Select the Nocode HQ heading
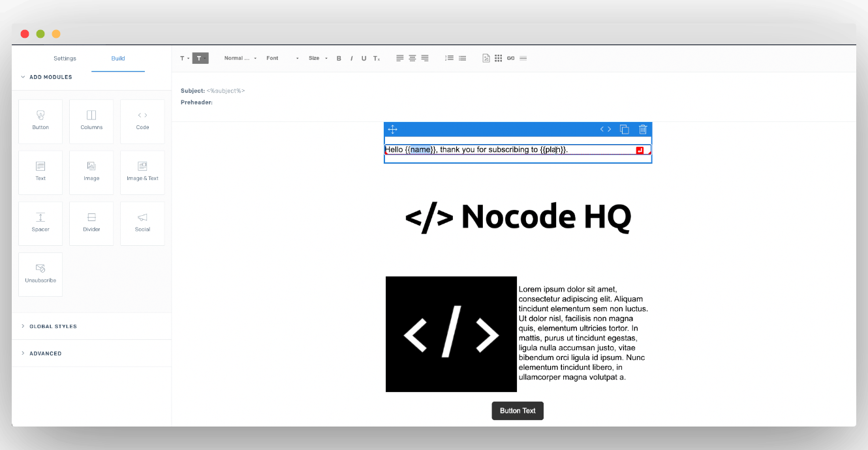The width and height of the screenshot is (868, 450). [518, 217]
